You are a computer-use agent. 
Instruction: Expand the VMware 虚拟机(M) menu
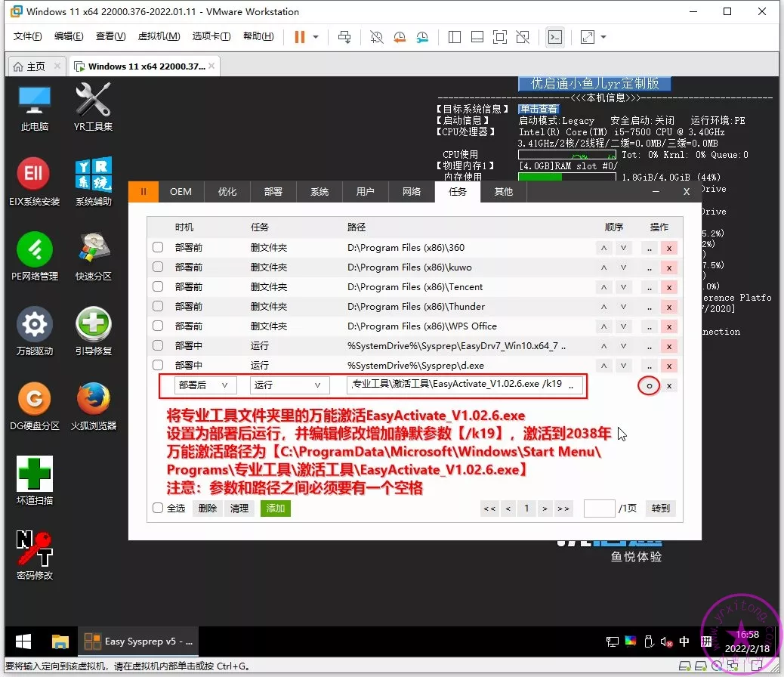159,36
